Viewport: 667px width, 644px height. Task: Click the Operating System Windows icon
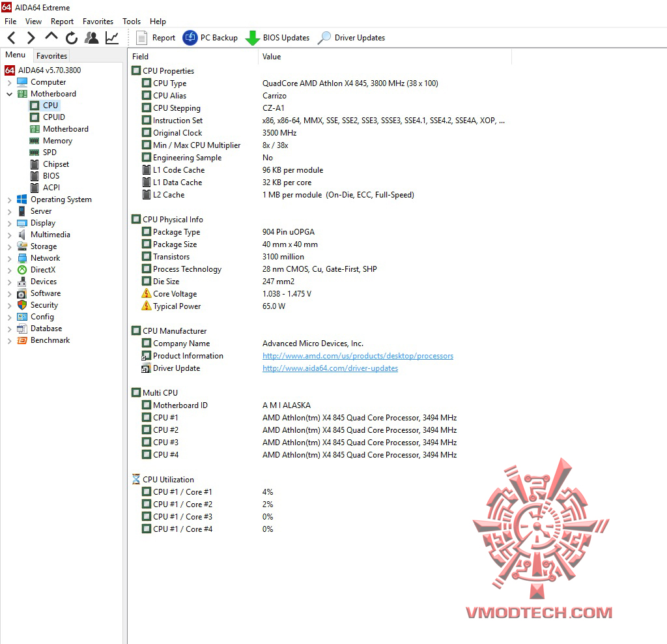coord(22,199)
